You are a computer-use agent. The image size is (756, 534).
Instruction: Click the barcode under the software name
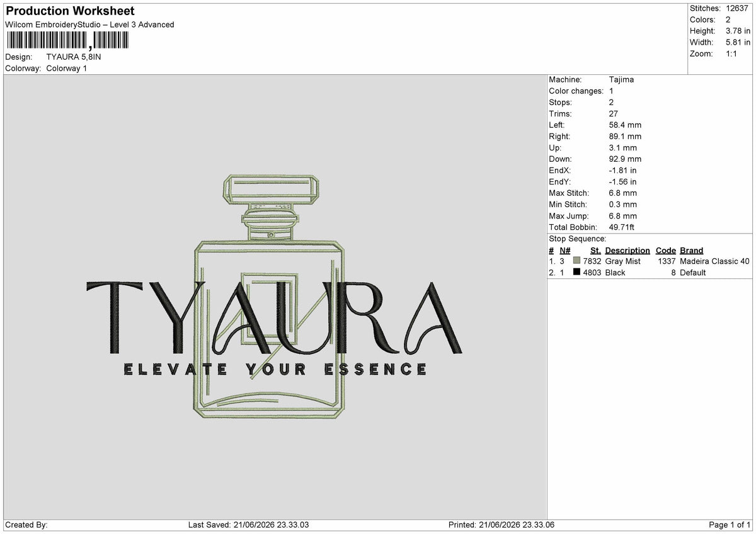pos(67,41)
